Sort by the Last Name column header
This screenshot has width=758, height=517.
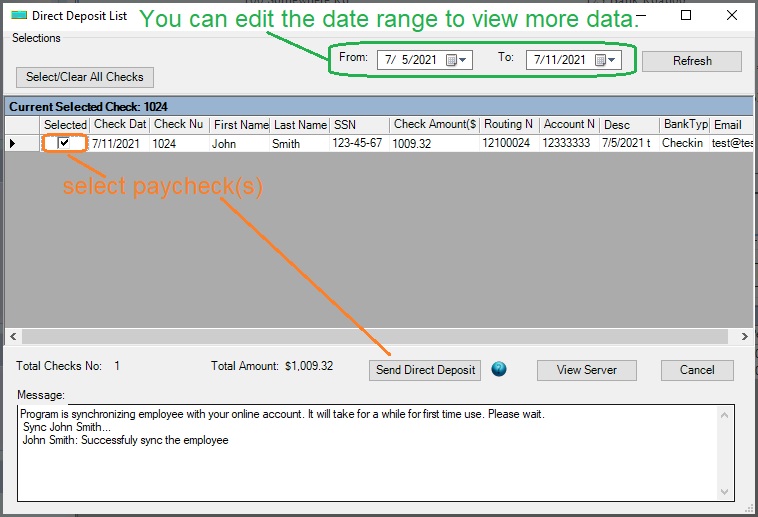pyautogui.click(x=300, y=125)
